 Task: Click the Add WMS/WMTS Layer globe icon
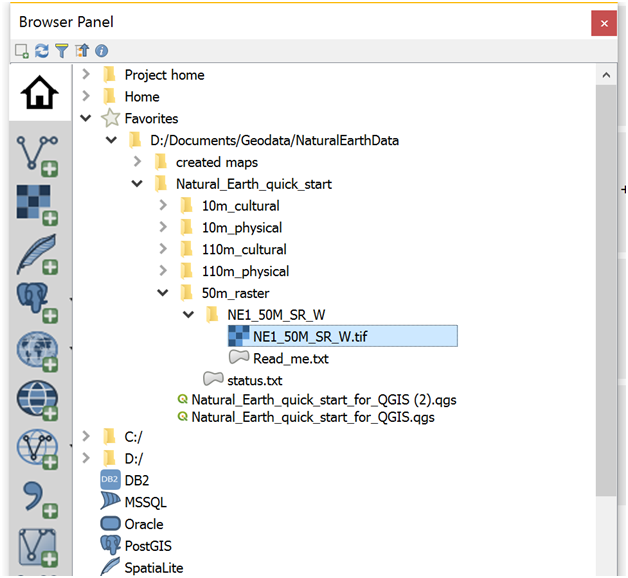click(x=37, y=352)
